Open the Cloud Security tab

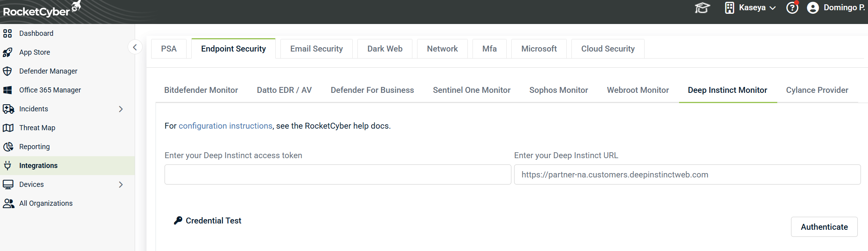coord(608,49)
